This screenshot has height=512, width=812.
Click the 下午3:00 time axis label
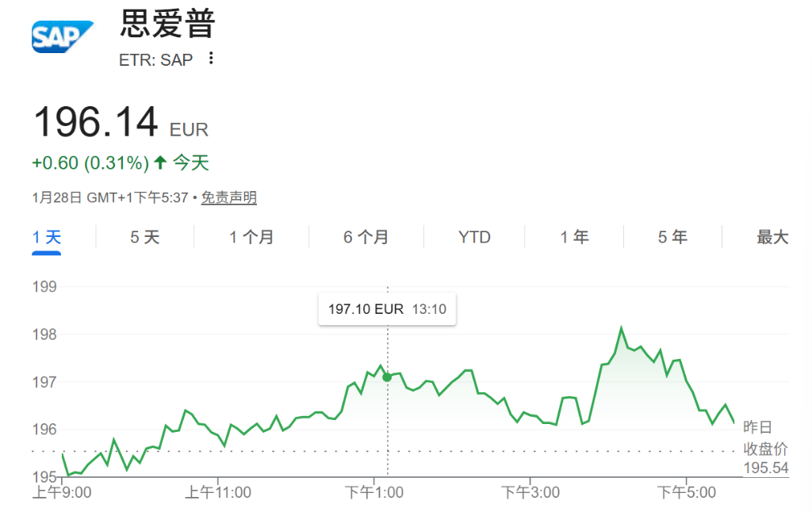[x=530, y=492]
